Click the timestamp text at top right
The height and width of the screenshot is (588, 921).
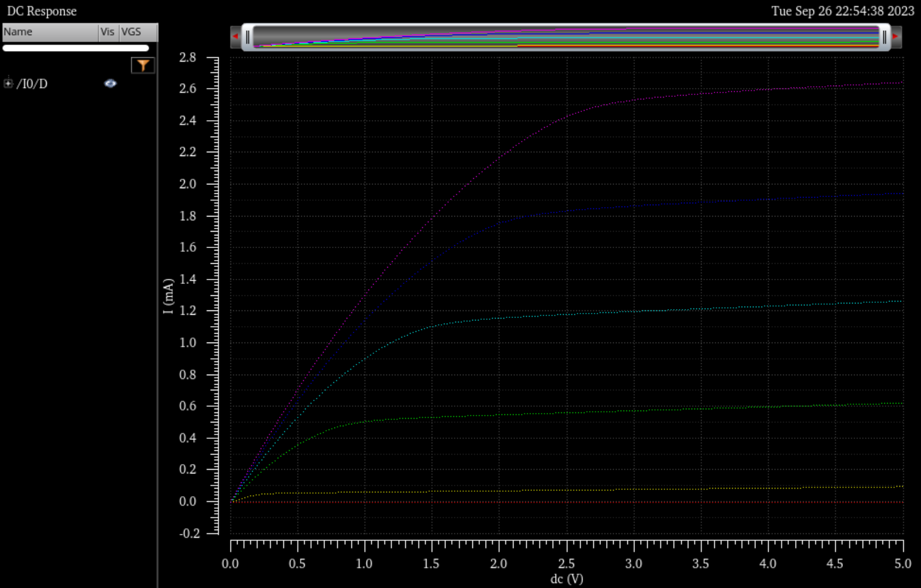[x=842, y=11]
